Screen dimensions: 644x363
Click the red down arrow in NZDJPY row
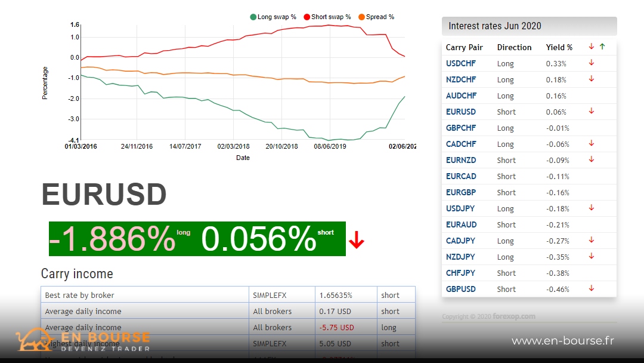[591, 256]
